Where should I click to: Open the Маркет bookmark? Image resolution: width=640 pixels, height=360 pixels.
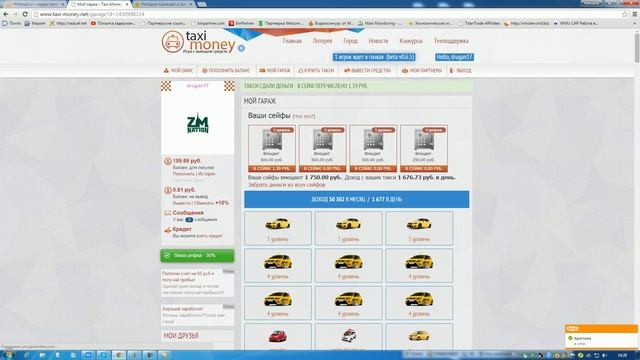pos(35,23)
